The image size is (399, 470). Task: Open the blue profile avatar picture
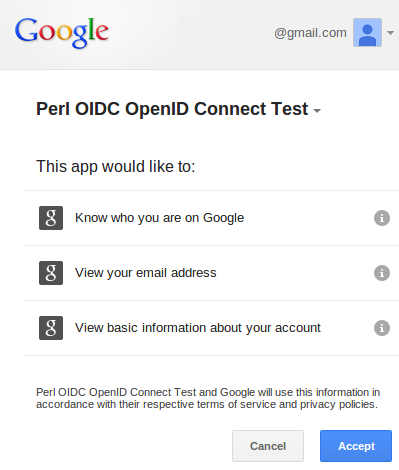coord(367,32)
